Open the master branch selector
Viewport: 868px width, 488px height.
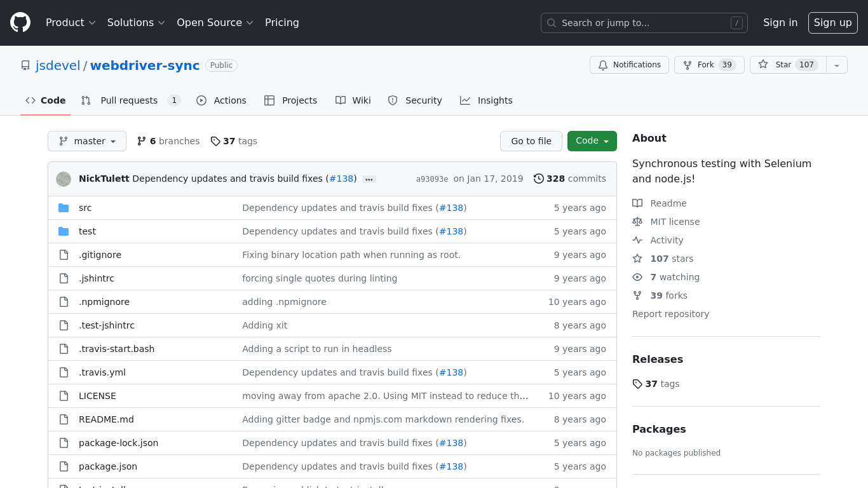(x=87, y=141)
